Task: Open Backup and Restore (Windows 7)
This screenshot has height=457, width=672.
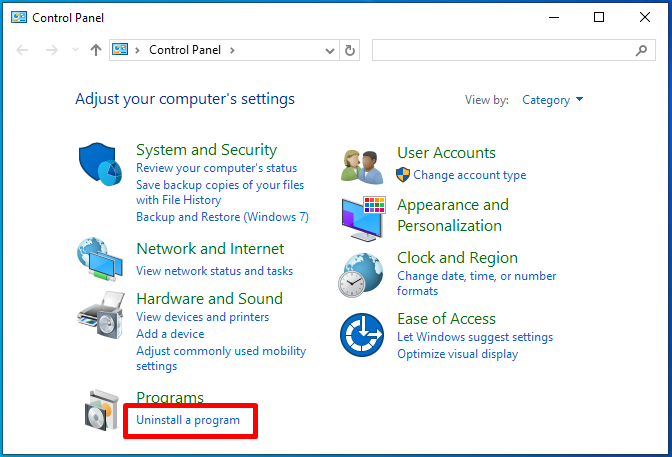Action: (222, 217)
